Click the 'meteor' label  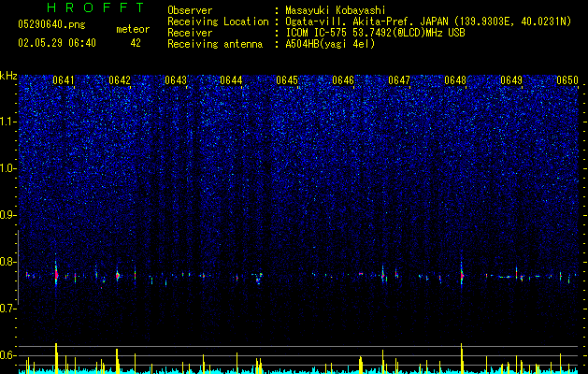[133, 29]
